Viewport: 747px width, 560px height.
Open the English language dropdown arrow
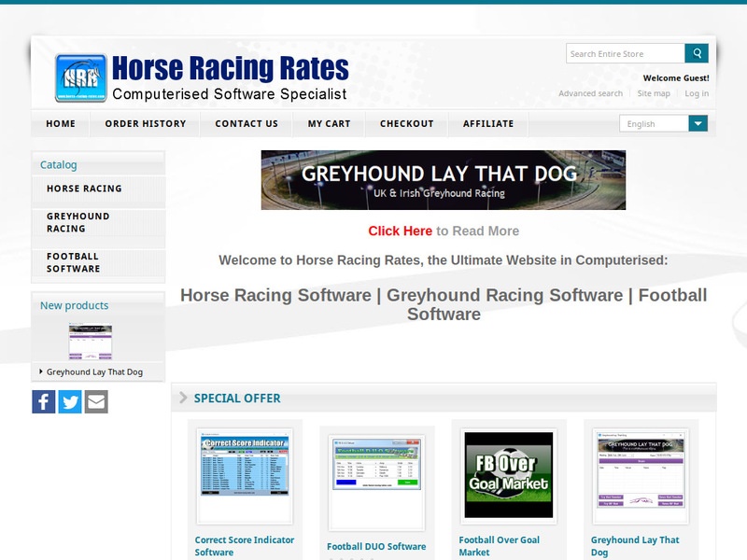point(698,123)
